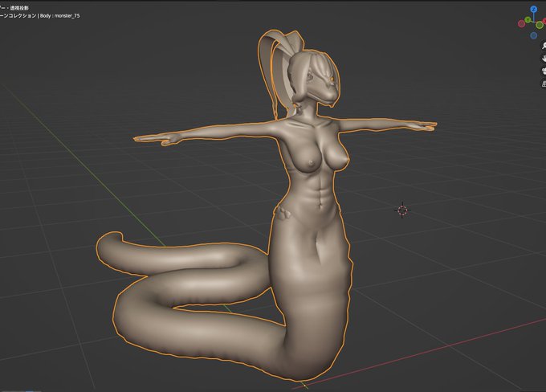Click the 3D cursor crosshair in viewport
The image size is (546, 392).
[x=402, y=210]
